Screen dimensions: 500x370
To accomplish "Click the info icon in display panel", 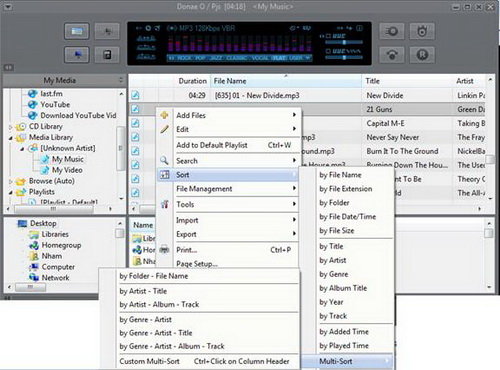I will [x=360, y=28].
